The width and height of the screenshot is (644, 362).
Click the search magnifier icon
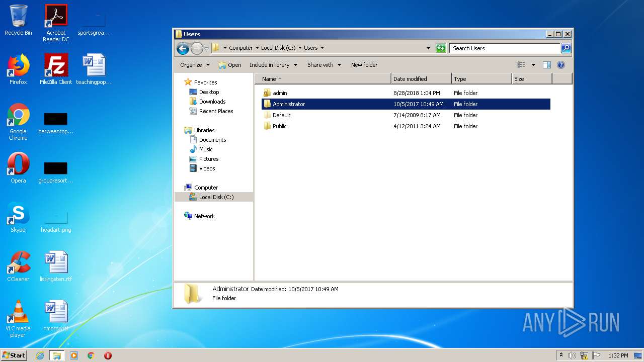[566, 48]
